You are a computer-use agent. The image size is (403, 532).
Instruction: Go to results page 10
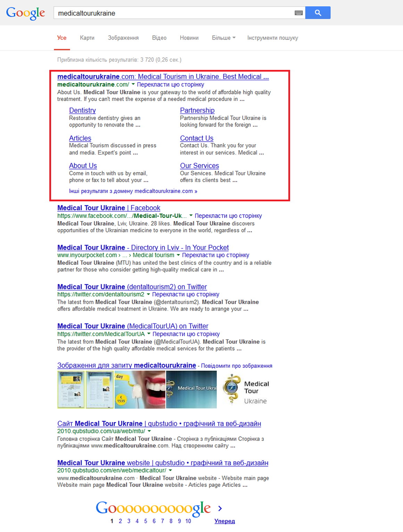pyautogui.click(x=188, y=521)
